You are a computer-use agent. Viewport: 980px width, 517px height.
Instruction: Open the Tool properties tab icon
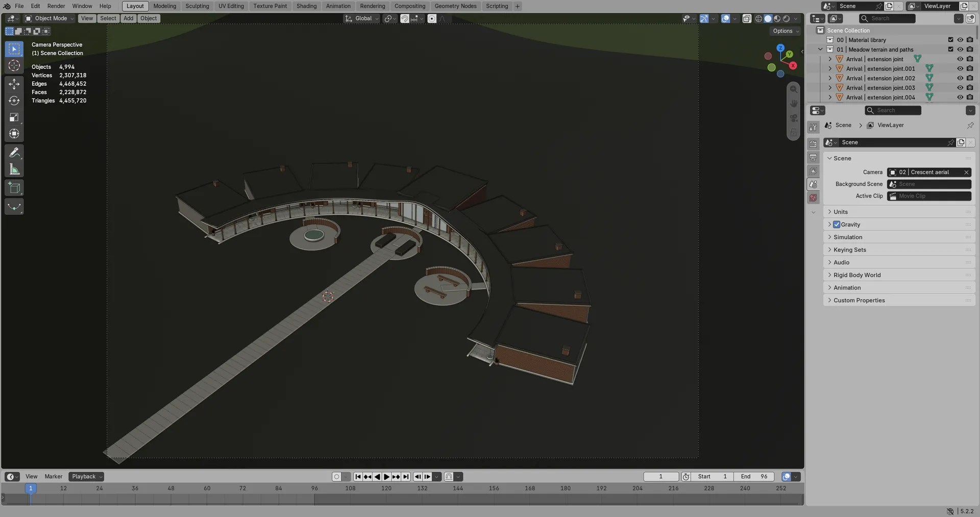814,127
